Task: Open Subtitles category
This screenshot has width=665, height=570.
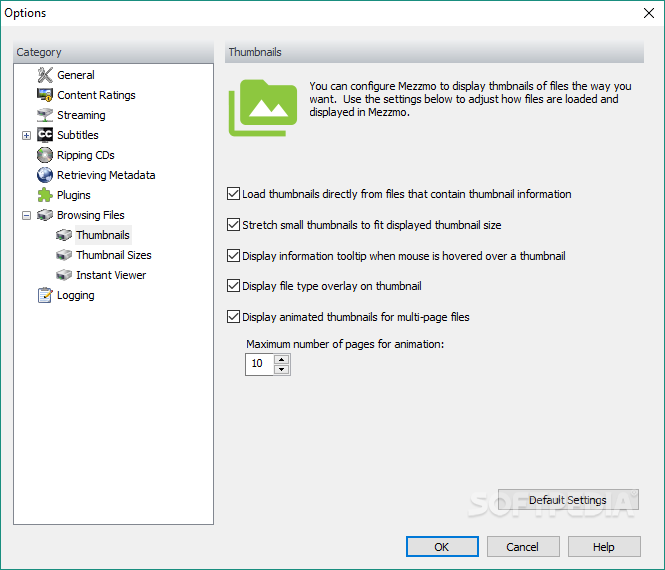Action: 78,135
